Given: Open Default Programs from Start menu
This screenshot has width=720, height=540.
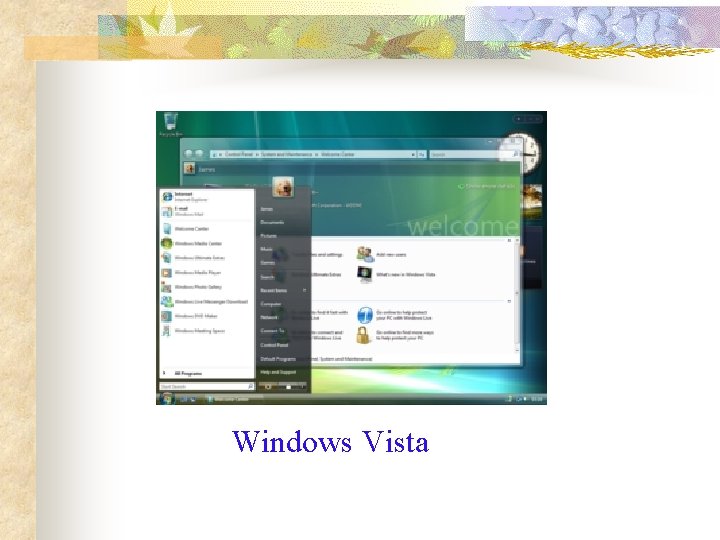Looking at the screenshot, I should 278,359.
